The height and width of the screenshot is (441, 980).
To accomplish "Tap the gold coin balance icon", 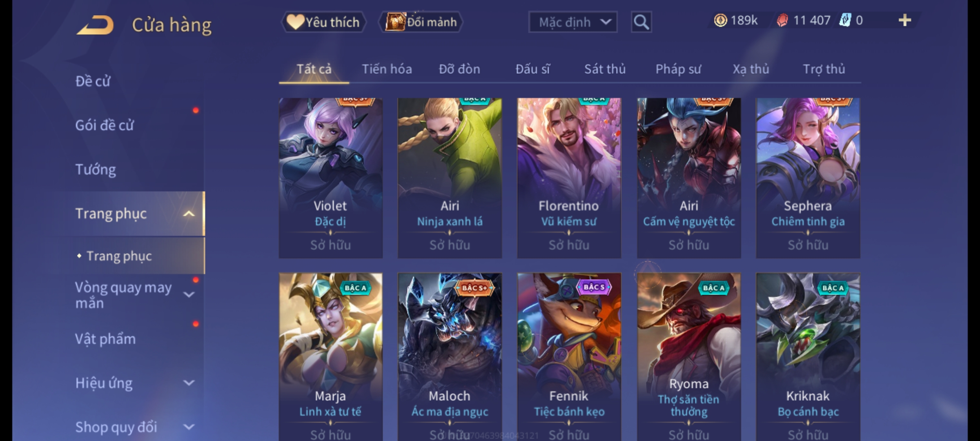I will point(720,20).
